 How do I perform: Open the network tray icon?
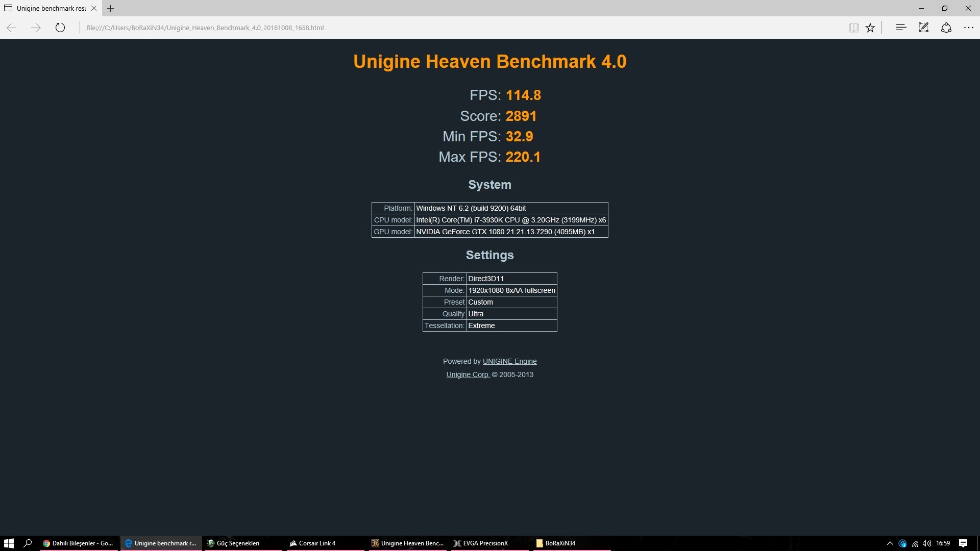click(915, 543)
